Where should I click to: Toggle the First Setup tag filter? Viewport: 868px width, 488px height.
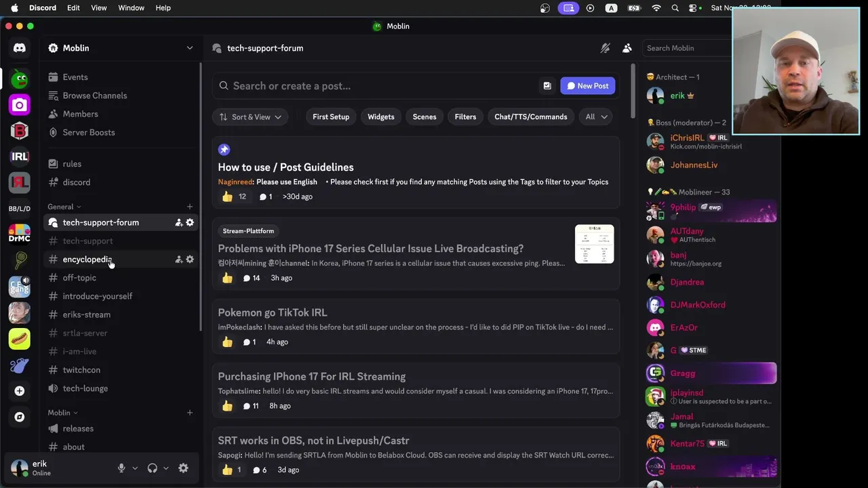331,117
